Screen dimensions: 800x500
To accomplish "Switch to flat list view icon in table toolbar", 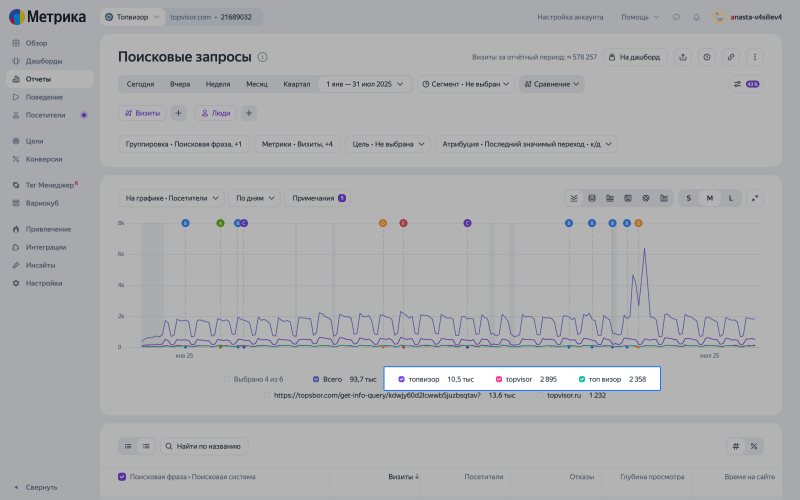I will [128, 446].
